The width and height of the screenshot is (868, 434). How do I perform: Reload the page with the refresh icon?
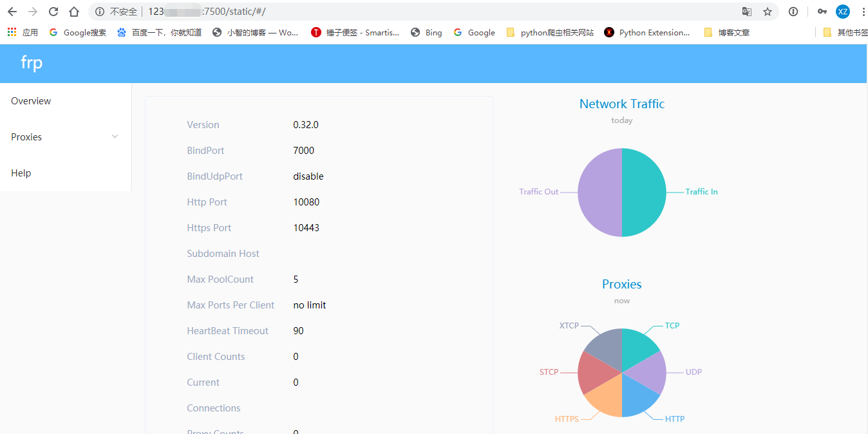click(x=53, y=12)
